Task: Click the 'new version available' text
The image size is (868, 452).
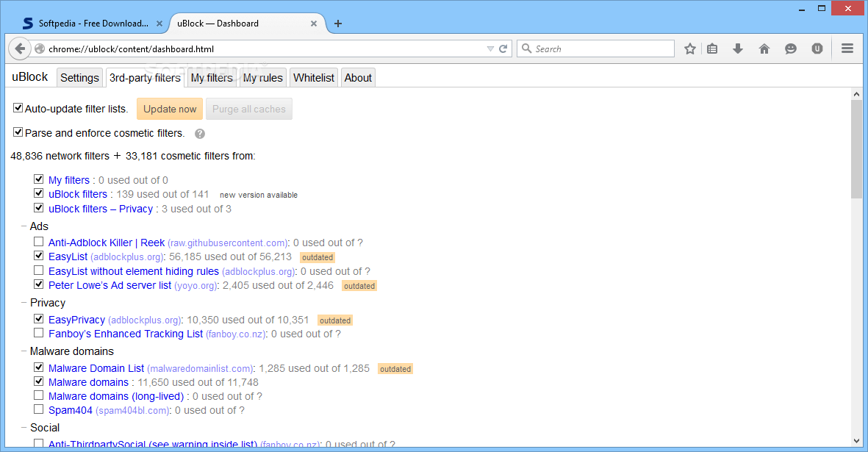Action: (259, 195)
